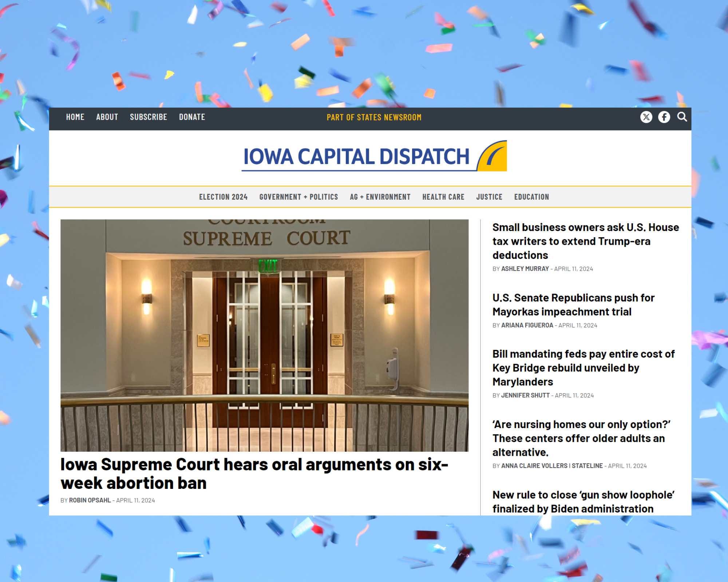Follow the Part of States Newsroom link
The height and width of the screenshot is (582, 728).
click(374, 117)
